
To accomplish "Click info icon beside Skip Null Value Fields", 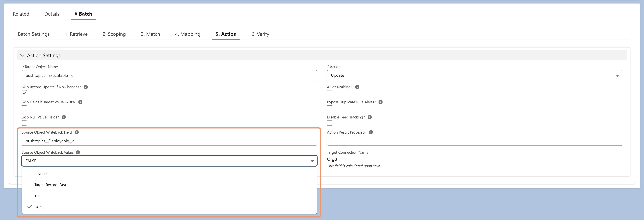I will [64, 117].
